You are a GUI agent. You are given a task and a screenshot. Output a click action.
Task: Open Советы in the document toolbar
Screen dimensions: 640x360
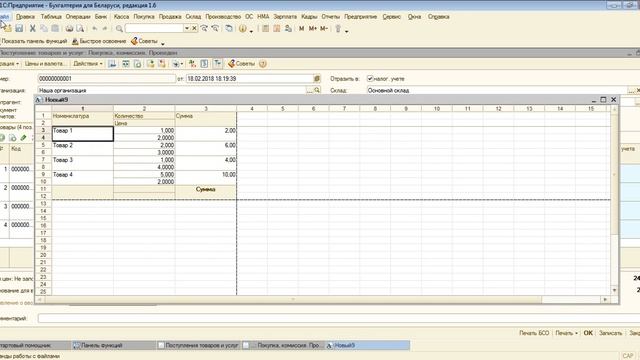point(241,64)
